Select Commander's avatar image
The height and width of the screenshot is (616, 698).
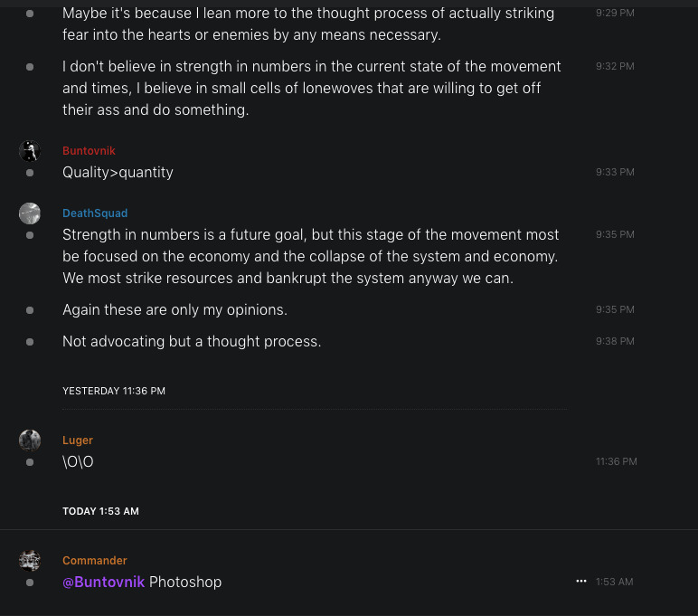30,561
